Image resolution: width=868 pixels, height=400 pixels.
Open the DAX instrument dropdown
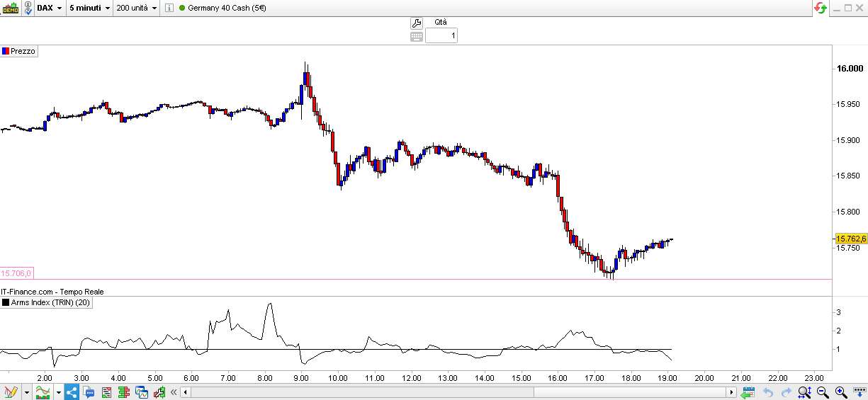(50, 8)
